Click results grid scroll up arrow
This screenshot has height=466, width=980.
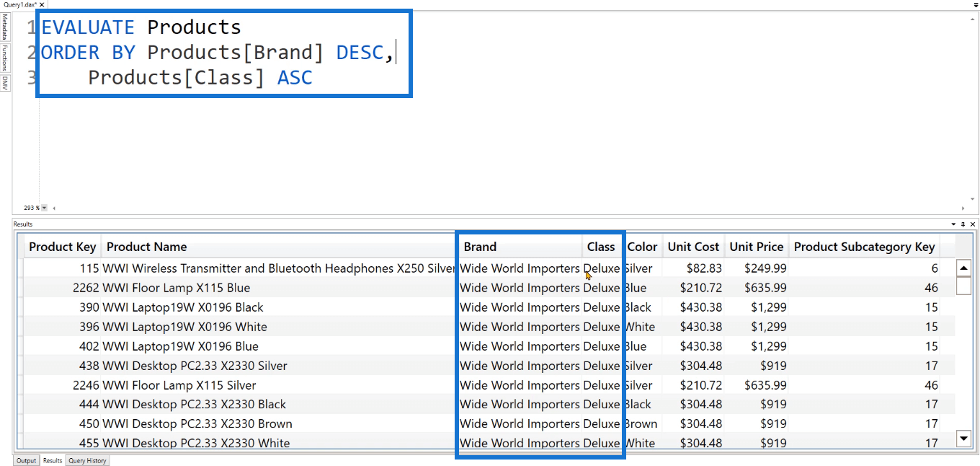tap(963, 268)
